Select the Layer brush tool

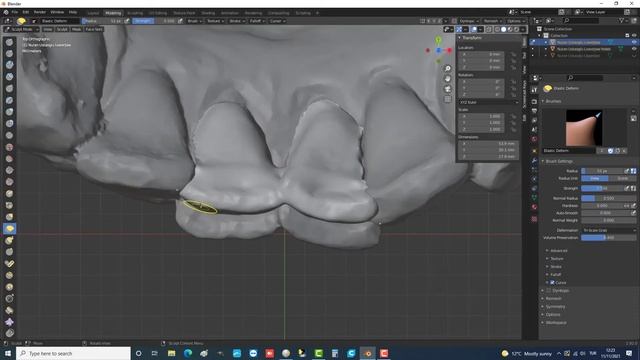point(9,100)
